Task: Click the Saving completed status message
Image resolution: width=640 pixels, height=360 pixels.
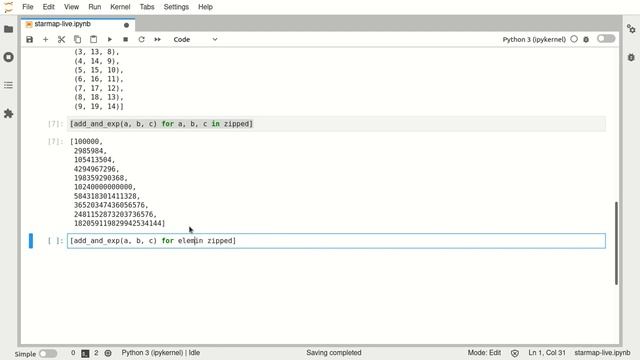Action: point(333,353)
